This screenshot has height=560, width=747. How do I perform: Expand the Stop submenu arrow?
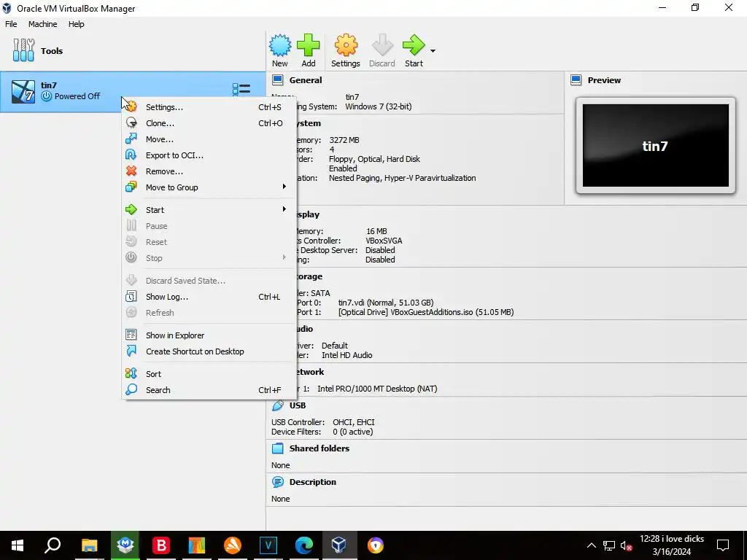(x=284, y=257)
